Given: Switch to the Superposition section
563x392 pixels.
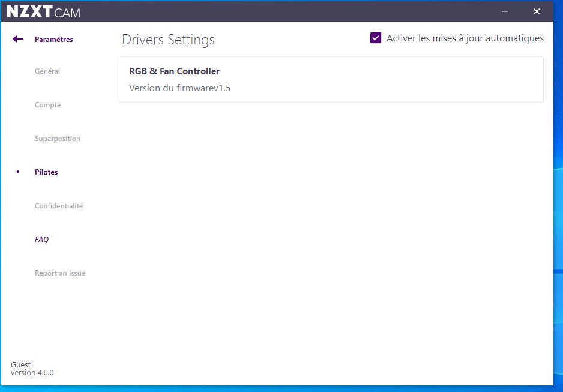Looking at the screenshot, I should point(57,139).
